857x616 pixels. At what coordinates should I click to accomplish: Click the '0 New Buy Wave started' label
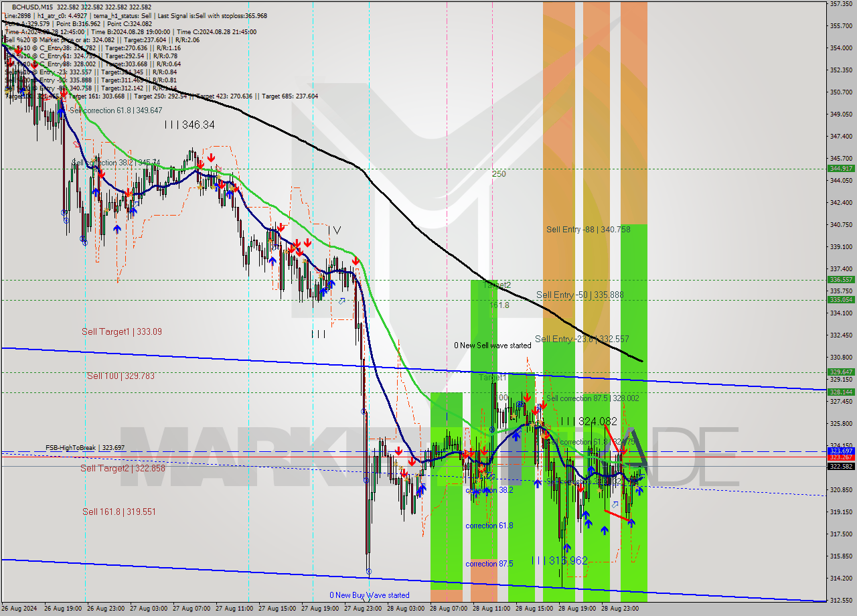369,595
